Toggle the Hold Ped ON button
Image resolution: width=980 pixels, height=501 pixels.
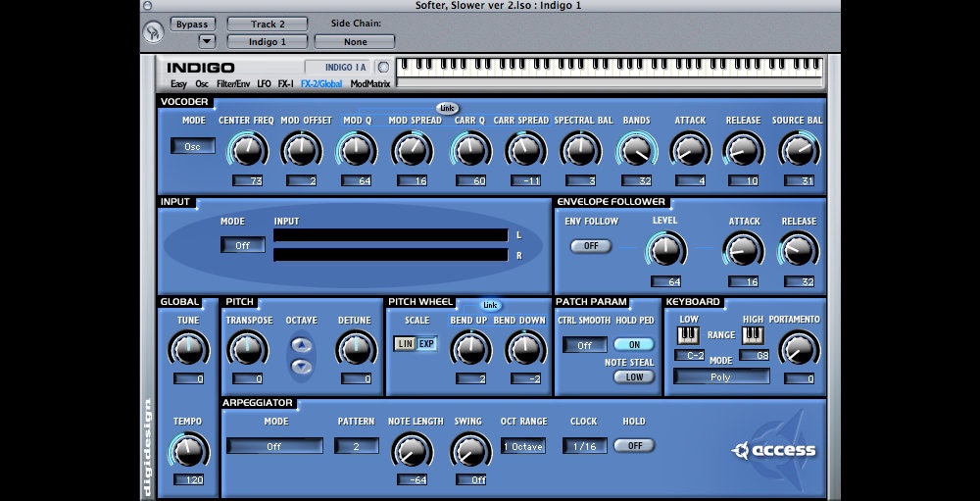634,345
